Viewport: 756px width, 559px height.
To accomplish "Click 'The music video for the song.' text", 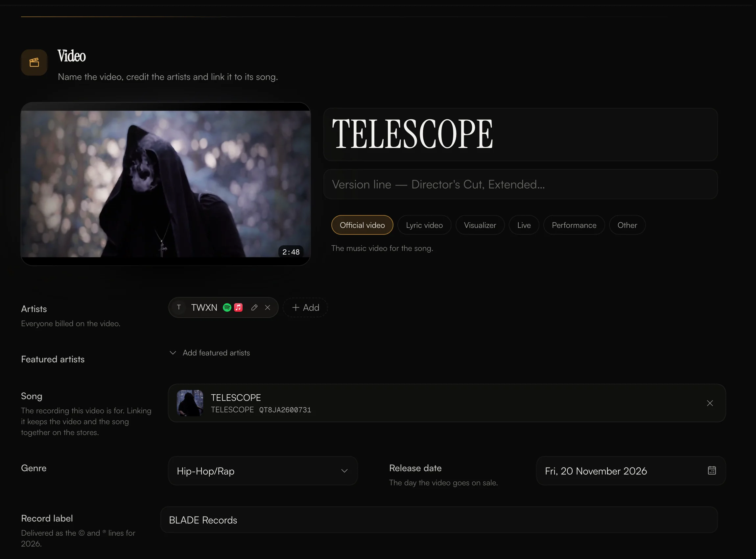I will tap(382, 248).
